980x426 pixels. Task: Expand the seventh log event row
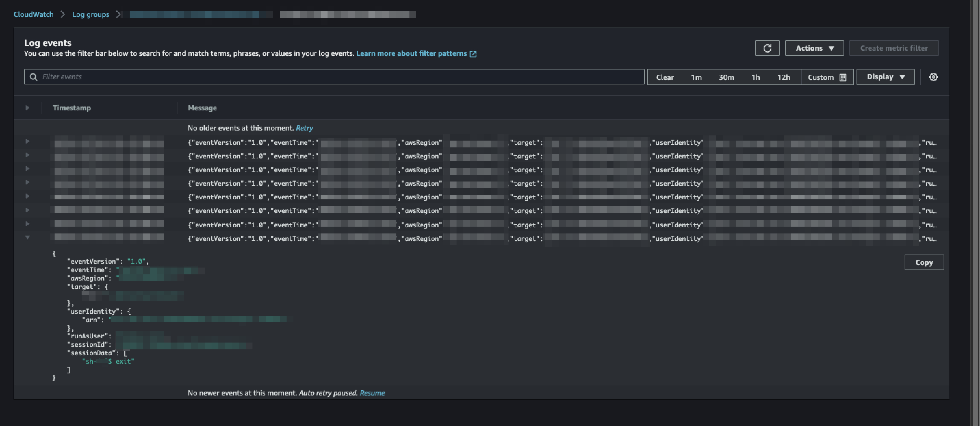[27, 224]
